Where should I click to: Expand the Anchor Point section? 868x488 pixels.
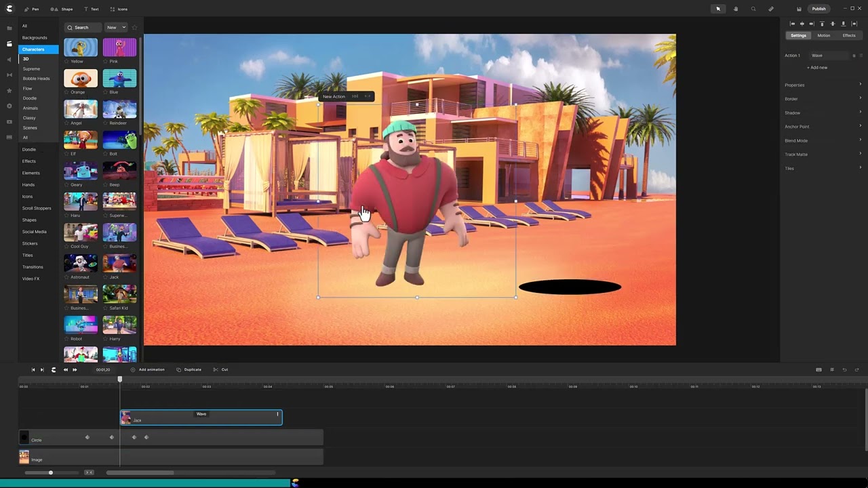click(823, 127)
